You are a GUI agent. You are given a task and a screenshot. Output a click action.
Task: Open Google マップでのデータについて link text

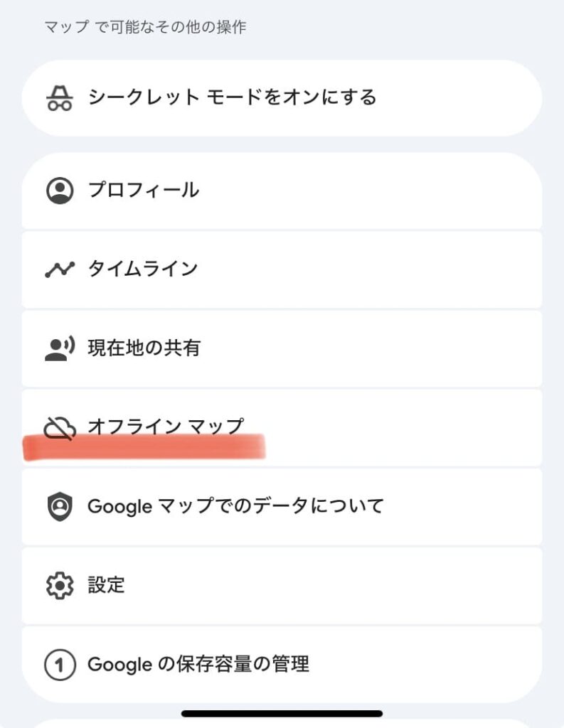pos(235,506)
